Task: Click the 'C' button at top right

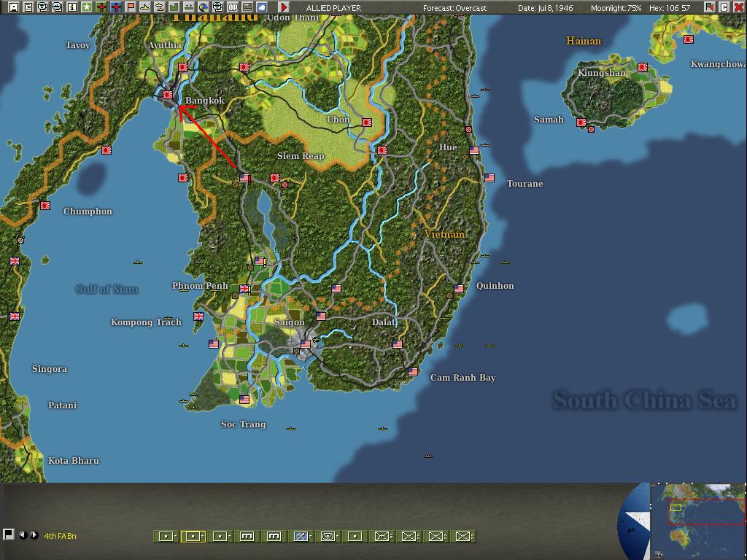Action: click(x=724, y=7)
